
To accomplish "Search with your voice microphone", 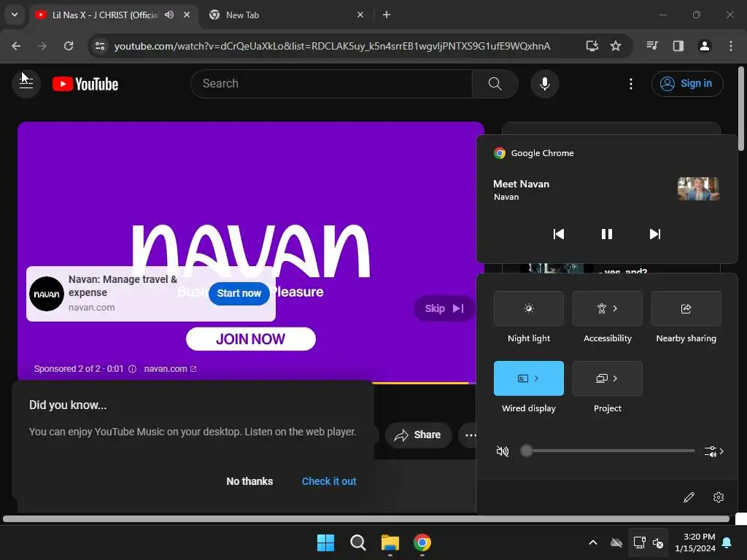I will 544,84.
